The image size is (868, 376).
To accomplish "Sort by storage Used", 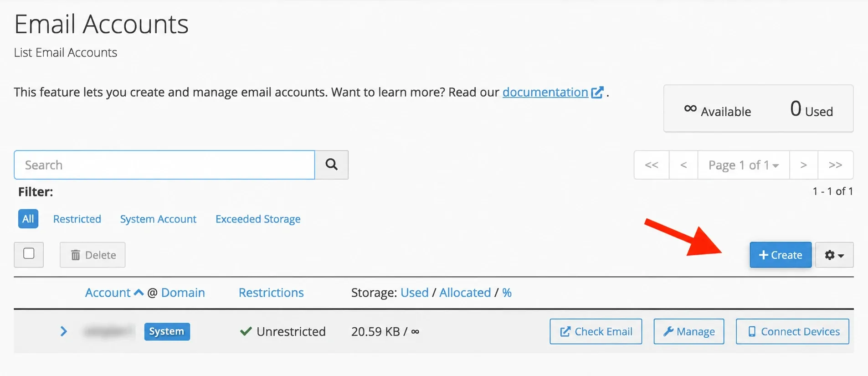I will tap(415, 293).
